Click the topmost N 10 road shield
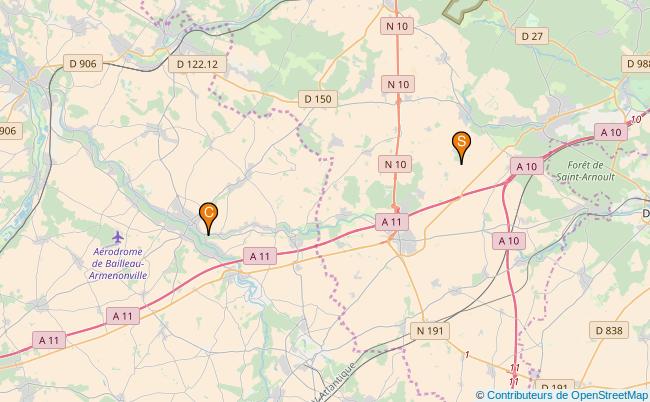This screenshot has width=650, height=402. tap(397, 26)
